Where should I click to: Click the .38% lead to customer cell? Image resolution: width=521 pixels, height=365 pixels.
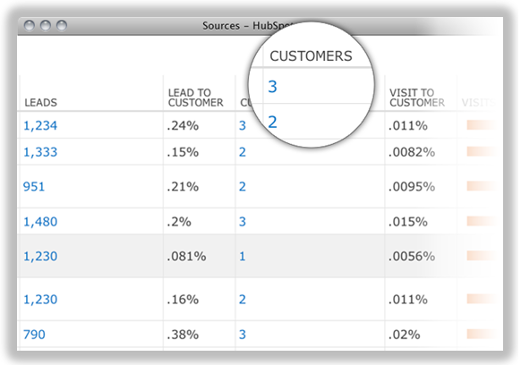[183, 334]
